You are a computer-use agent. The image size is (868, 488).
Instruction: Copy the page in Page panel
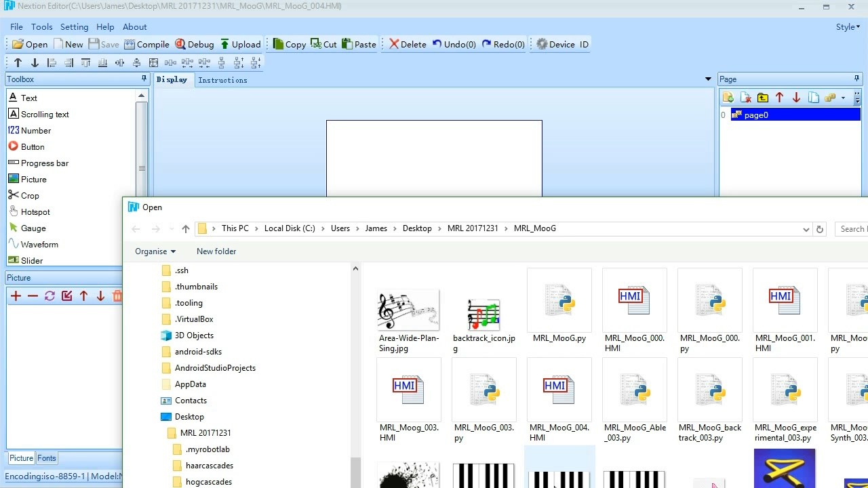[x=813, y=98]
